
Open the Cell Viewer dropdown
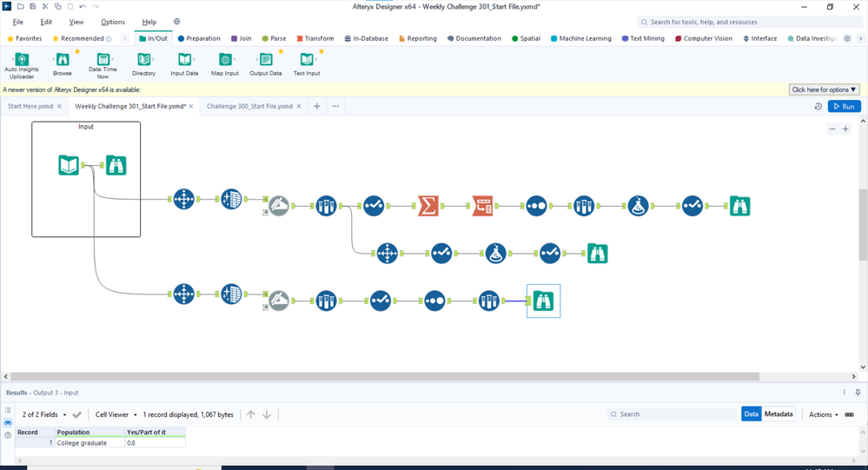(116, 414)
